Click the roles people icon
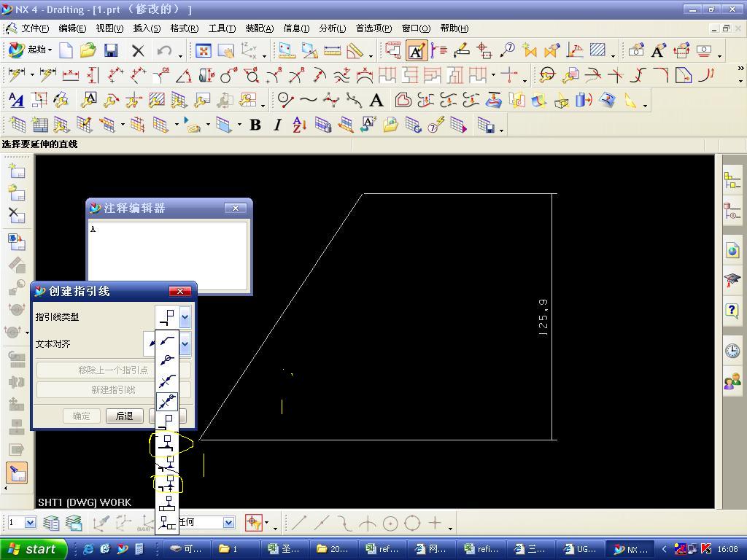Image resolution: width=747 pixels, height=560 pixels. coord(732,381)
